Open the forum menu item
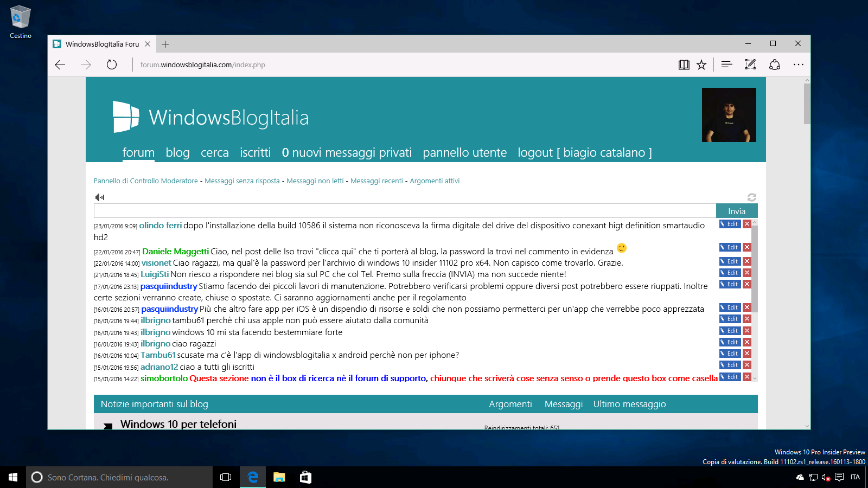Image resolution: width=868 pixels, height=488 pixels. [138, 152]
